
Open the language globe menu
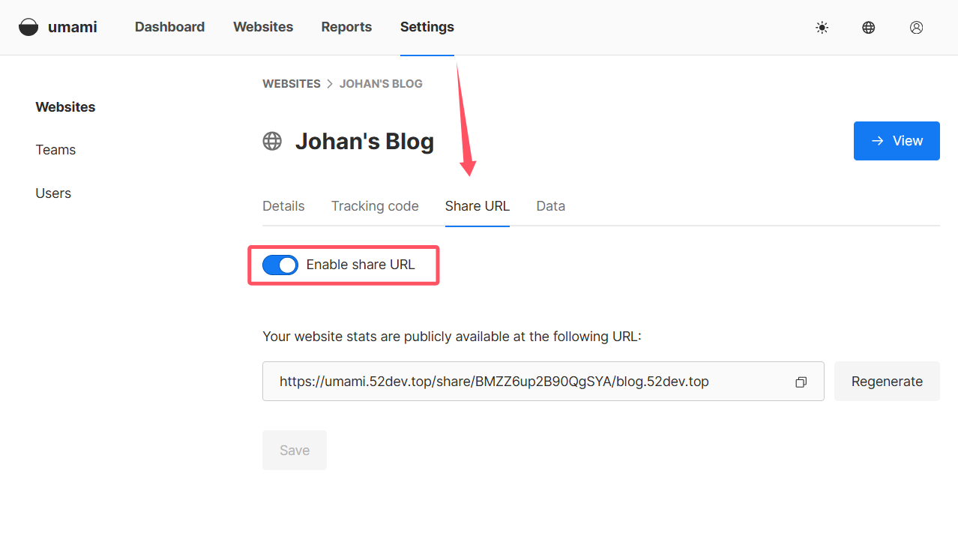point(869,28)
